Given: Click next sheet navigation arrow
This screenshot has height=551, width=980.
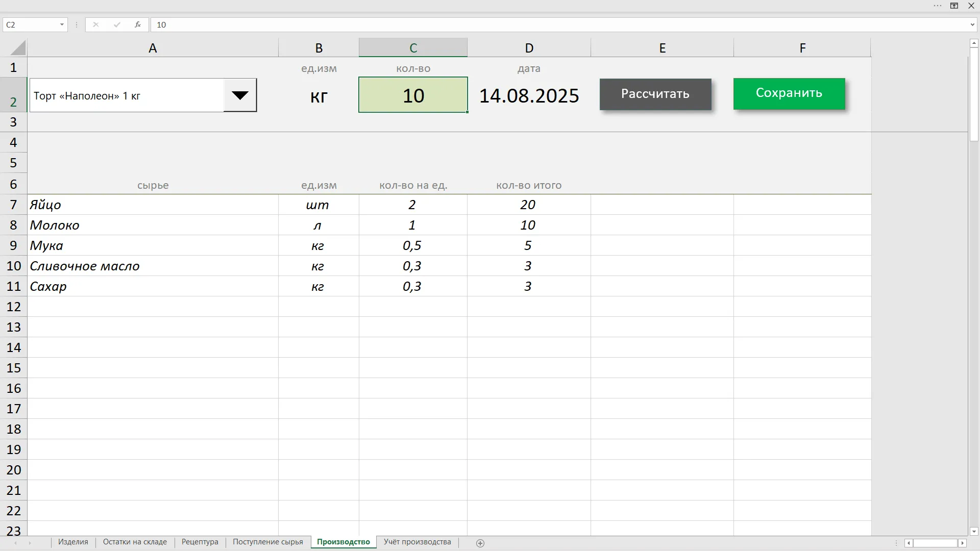Looking at the screenshot, I should 30,543.
